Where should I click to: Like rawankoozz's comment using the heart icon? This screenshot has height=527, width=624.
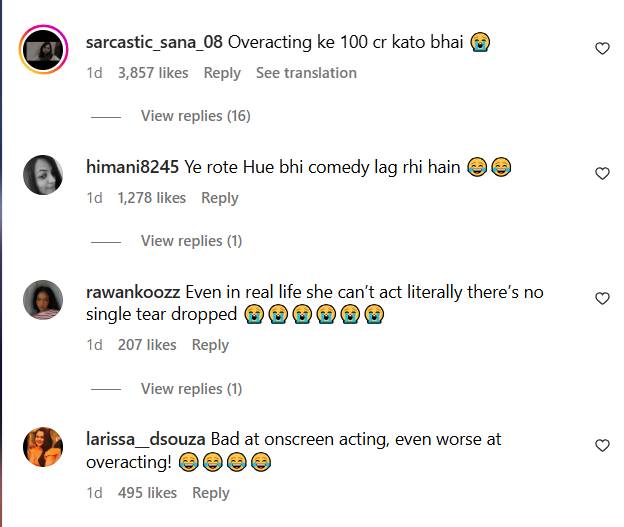pos(602,298)
